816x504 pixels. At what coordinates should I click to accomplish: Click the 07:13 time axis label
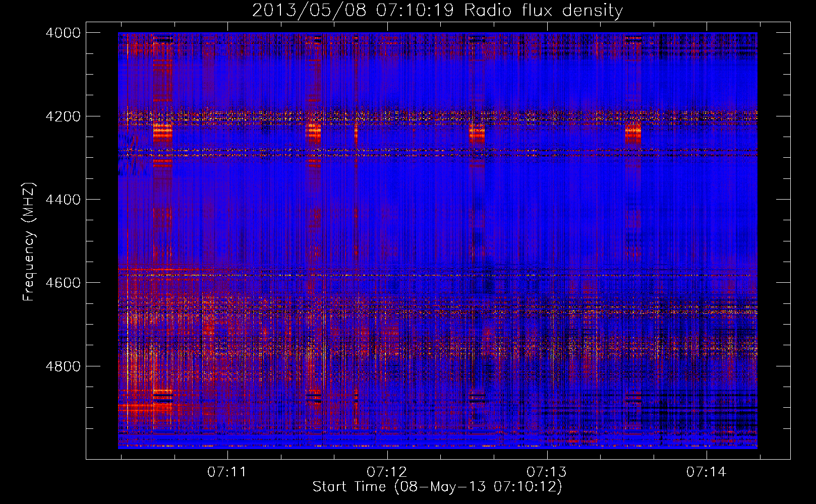tap(547, 472)
